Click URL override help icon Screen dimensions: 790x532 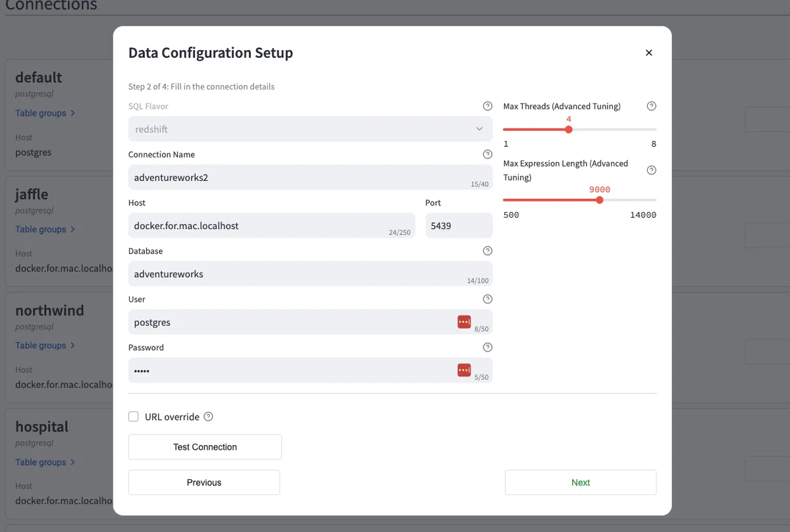click(x=209, y=417)
